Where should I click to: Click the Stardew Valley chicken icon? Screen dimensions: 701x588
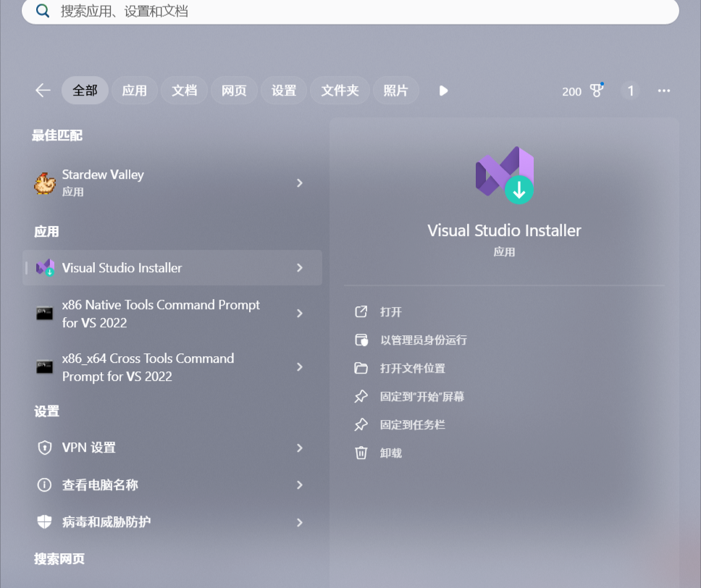[45, 183]
